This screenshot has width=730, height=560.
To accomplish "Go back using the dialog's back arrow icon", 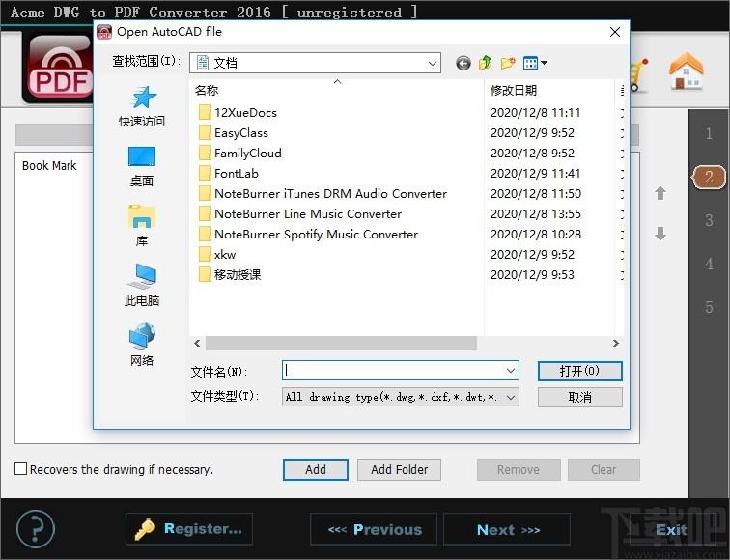I will (463, 63).
